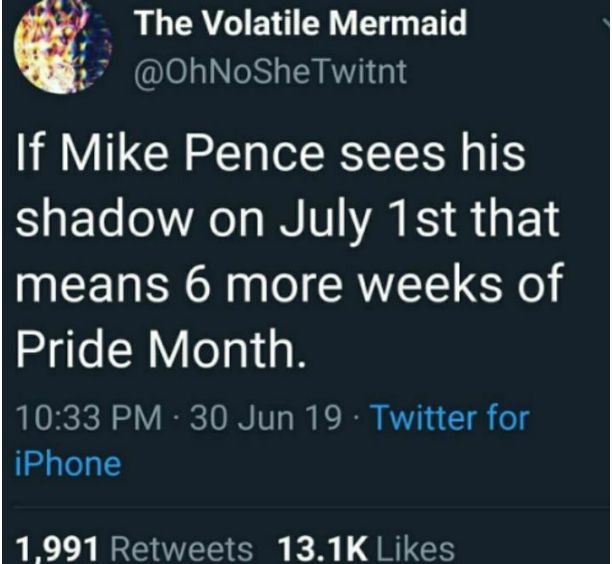Open the @OhNoSheTwitnt handle
The width and height of the screenshot is (612, 564).
[270, 71]
